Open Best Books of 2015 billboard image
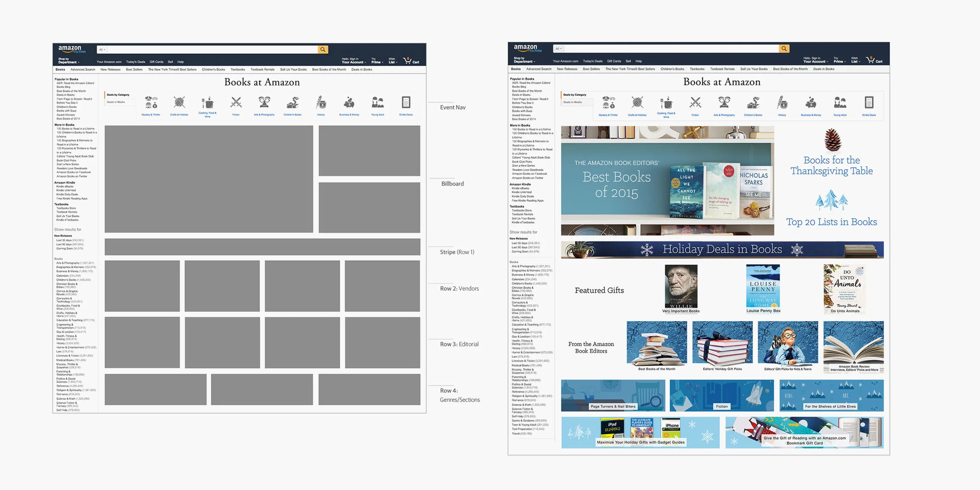 pyautogui.click(x=667, y=181)
